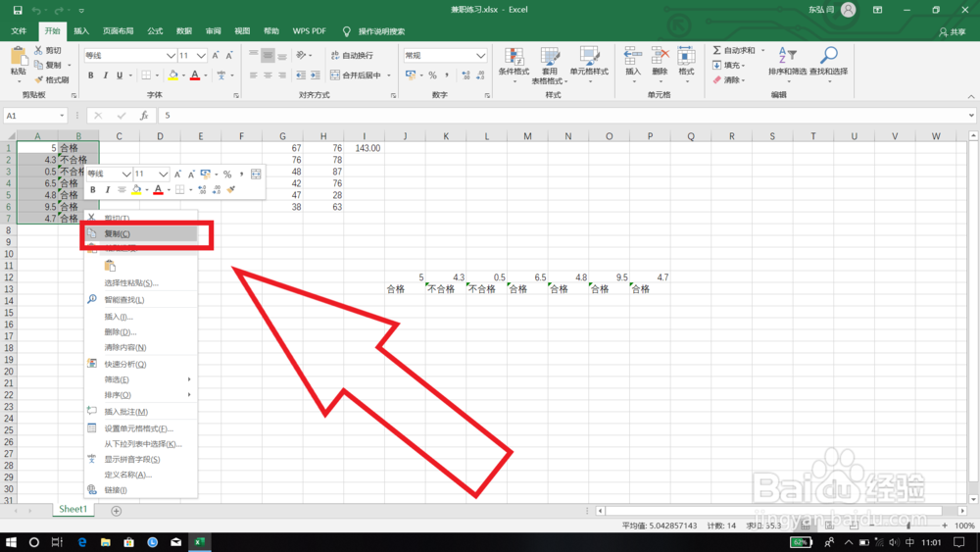The image size is (980, 552).
Task: Click the increase indent icon
Action: (315, 75)
